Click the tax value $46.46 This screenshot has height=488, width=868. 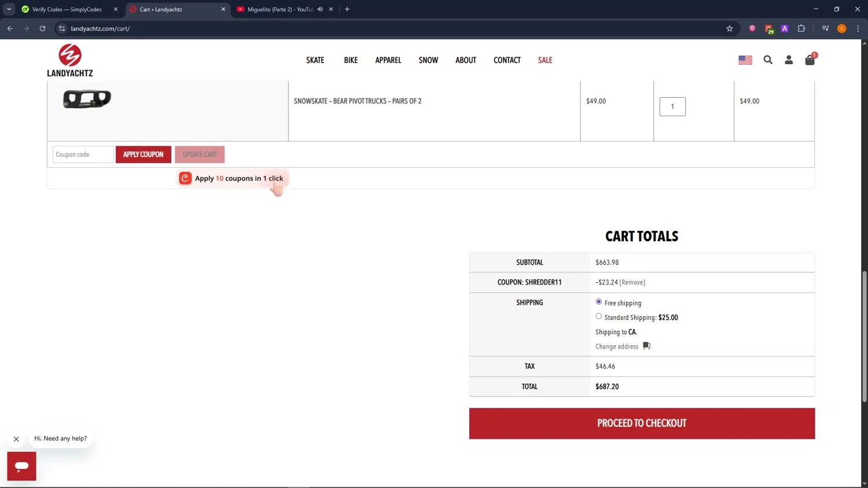pos(605,367)
